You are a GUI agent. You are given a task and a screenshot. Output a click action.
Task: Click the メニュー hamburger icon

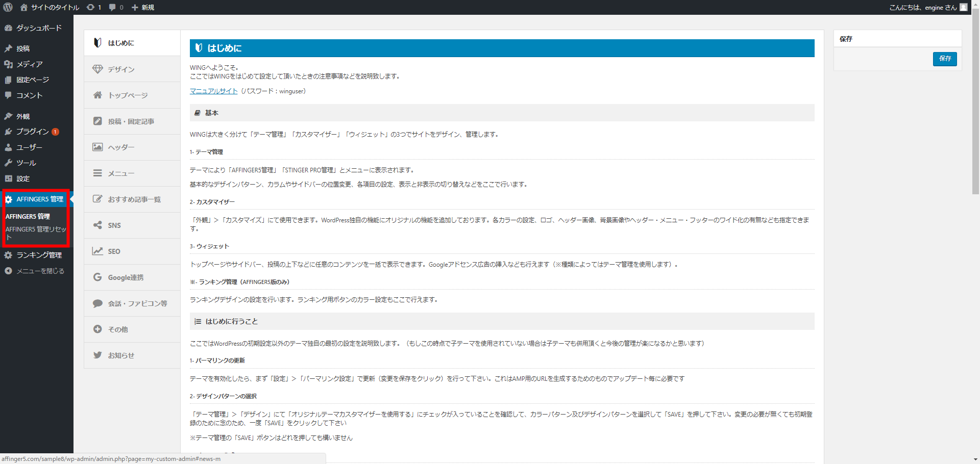pos(97,173)
